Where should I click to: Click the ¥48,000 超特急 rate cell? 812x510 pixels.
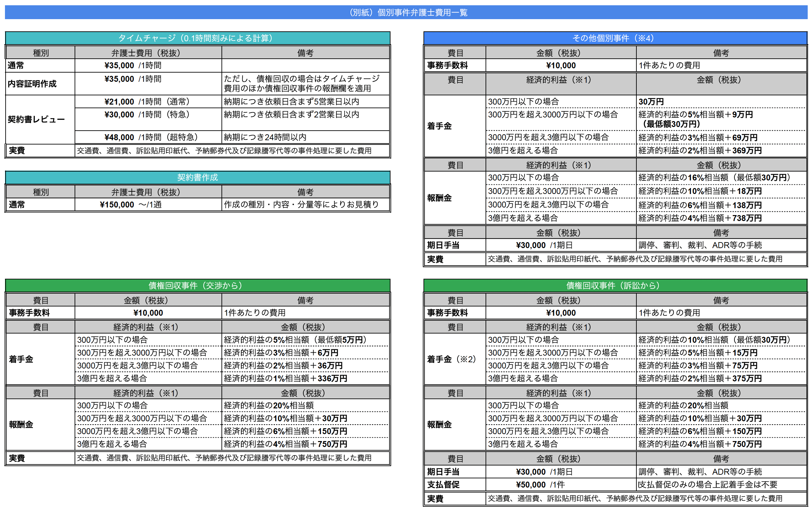148,137
